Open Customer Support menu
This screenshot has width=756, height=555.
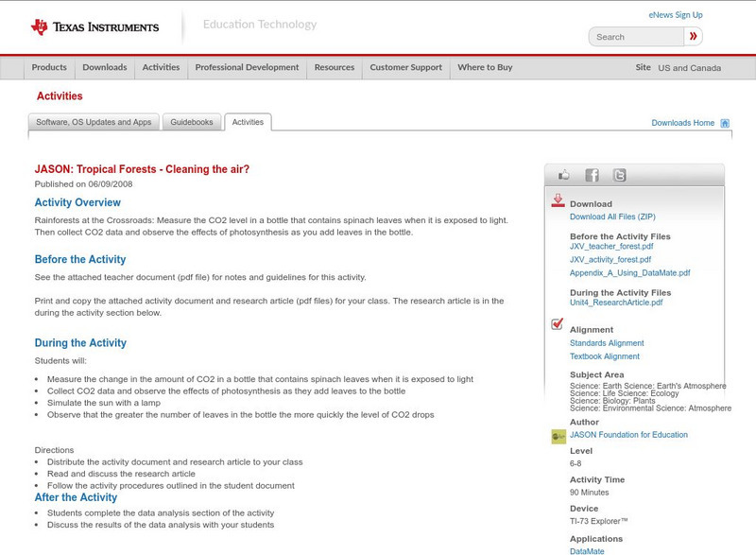point(406,67)
